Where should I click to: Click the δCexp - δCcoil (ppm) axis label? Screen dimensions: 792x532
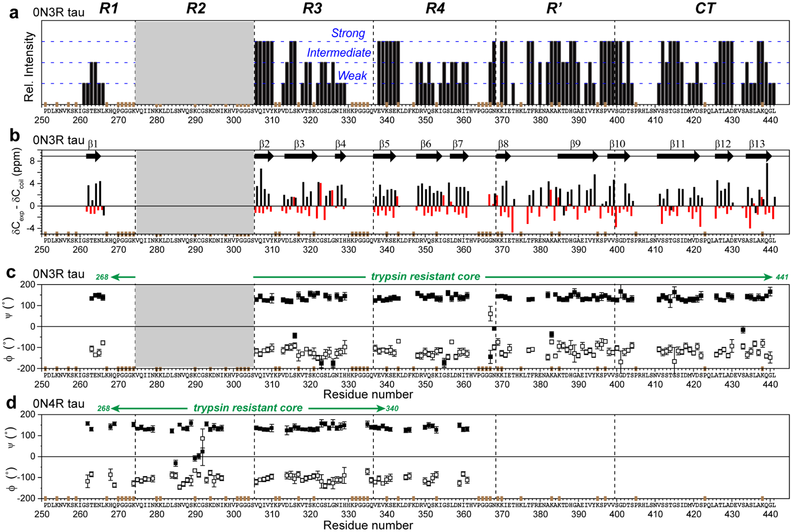pos(18,191)
